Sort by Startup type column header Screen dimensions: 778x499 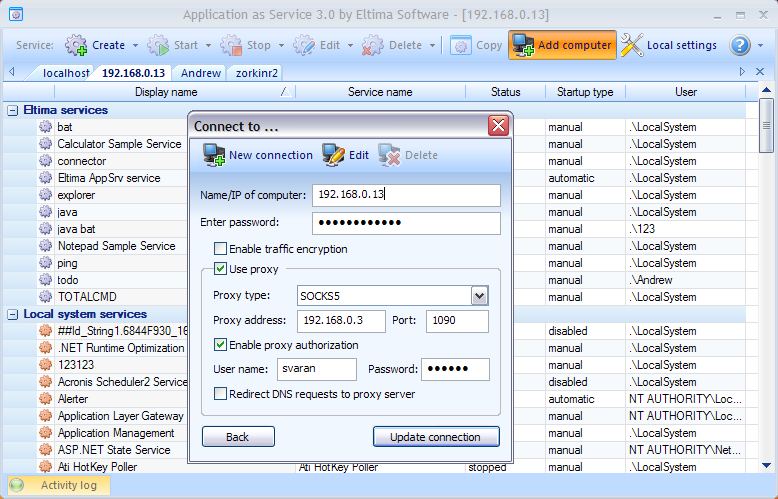pyautogui.click(x=585, y=92)
